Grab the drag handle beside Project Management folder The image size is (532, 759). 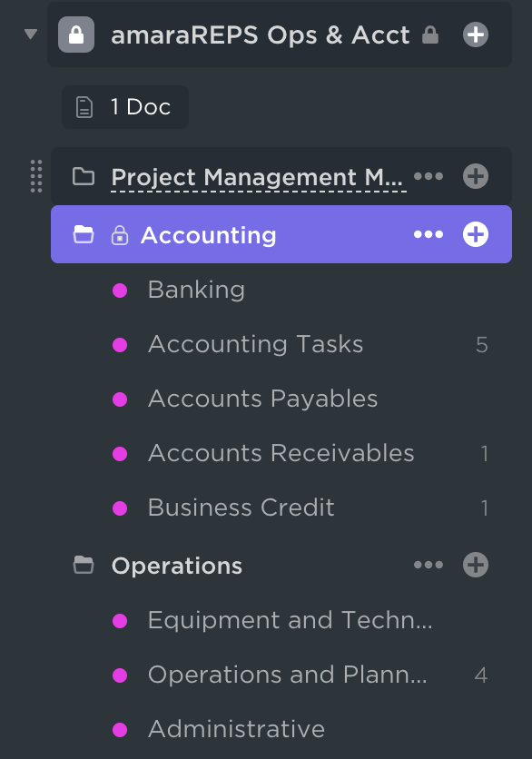pyautogui.click(x=36, y=176)
